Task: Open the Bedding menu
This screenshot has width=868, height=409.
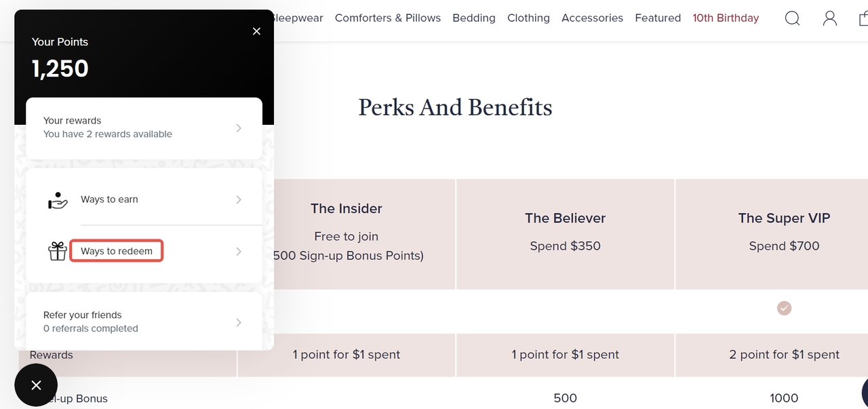Action: coord(473,18)
